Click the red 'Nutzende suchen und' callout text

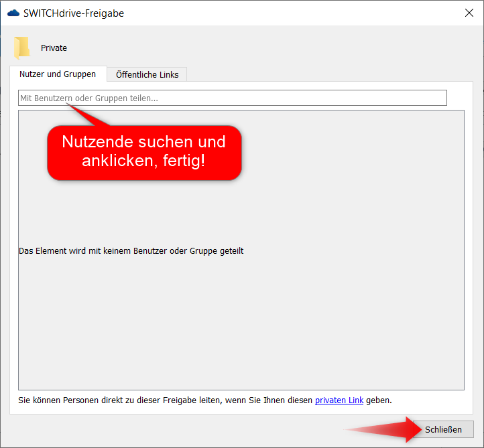143,141
